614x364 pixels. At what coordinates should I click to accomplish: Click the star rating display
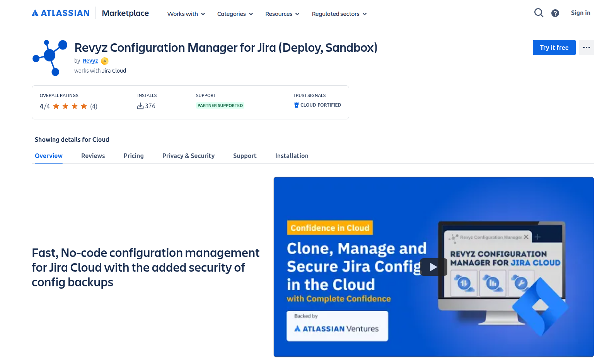(x=70, y=106)
